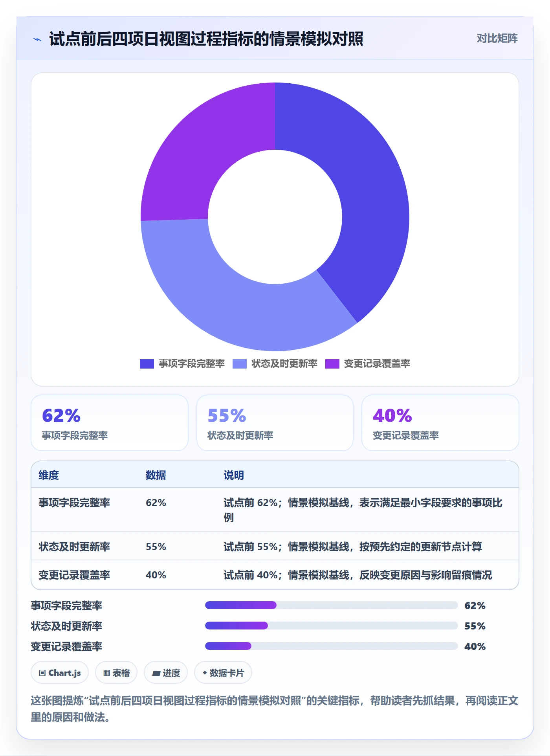Click the 数据 column header

click(x=156, y=475)
